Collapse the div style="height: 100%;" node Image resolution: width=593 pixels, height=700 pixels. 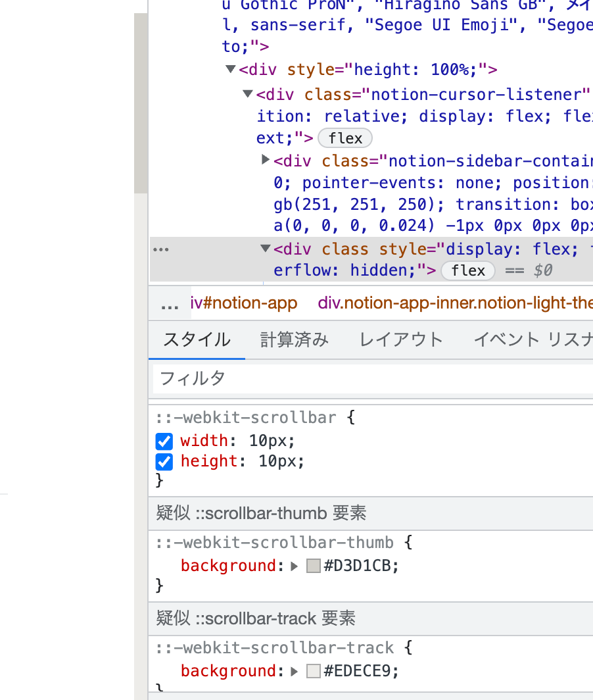click(231, 69)
